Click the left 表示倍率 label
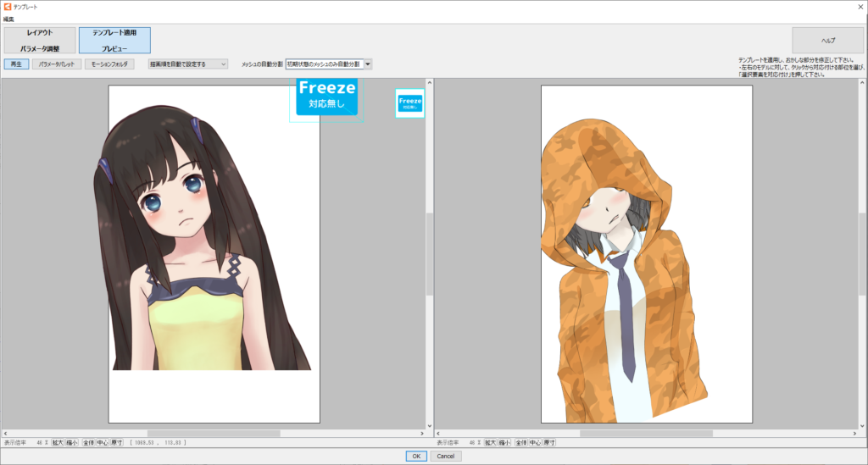This screenshot has height=465, width=868. (15, 442)
